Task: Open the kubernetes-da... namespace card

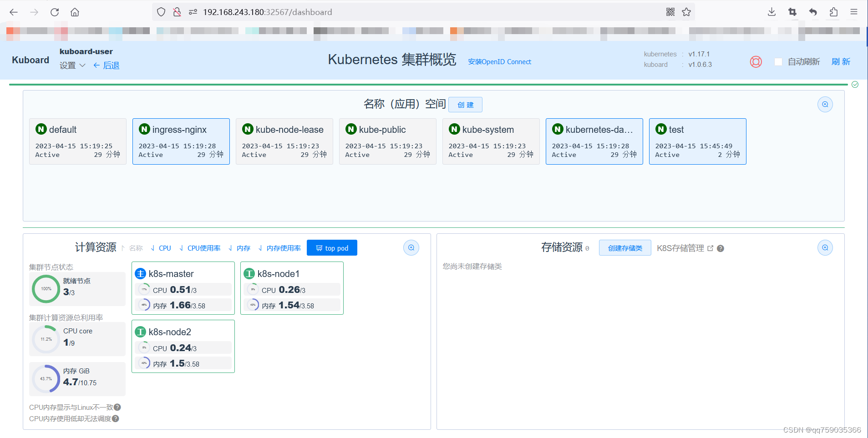Action: (x=594, y=141)
